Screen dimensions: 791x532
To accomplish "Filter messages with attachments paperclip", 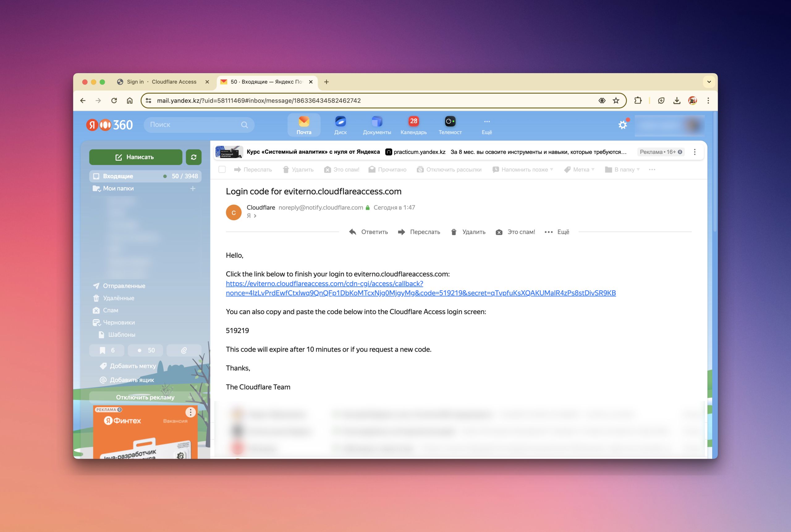I will pyautogui.click(x=184, y=350).
